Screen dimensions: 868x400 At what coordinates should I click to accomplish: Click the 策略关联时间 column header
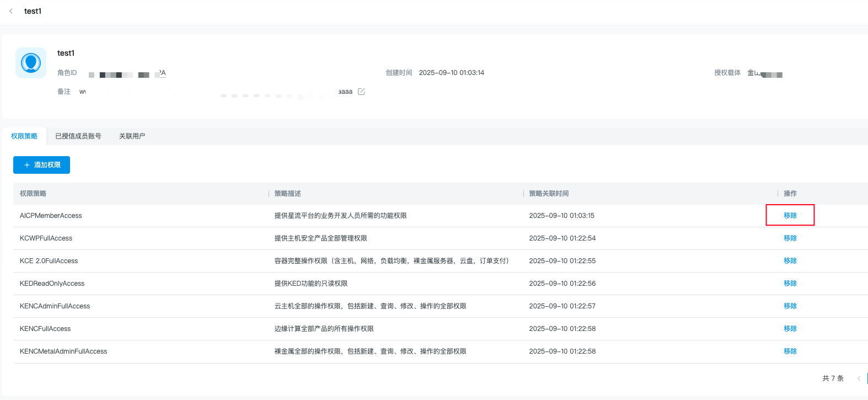(x=549, y=194)
